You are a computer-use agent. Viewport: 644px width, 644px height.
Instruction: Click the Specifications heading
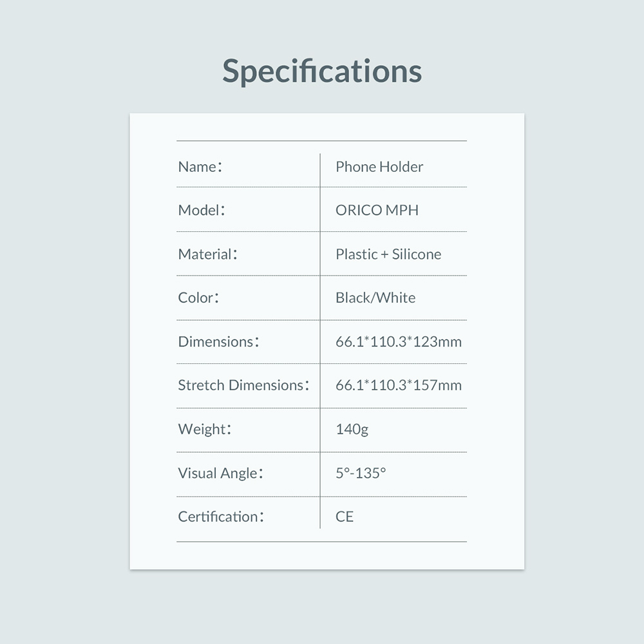[x=322, y=71]
